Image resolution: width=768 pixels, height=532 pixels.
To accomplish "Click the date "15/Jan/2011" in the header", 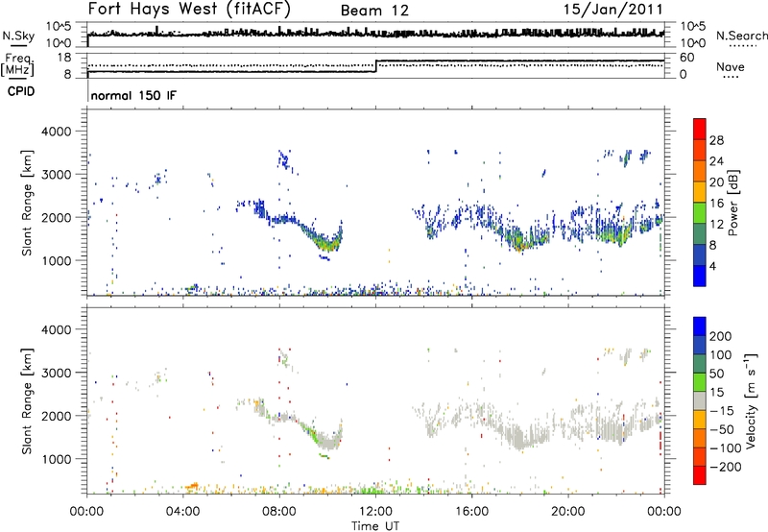I will pos(612,10).
